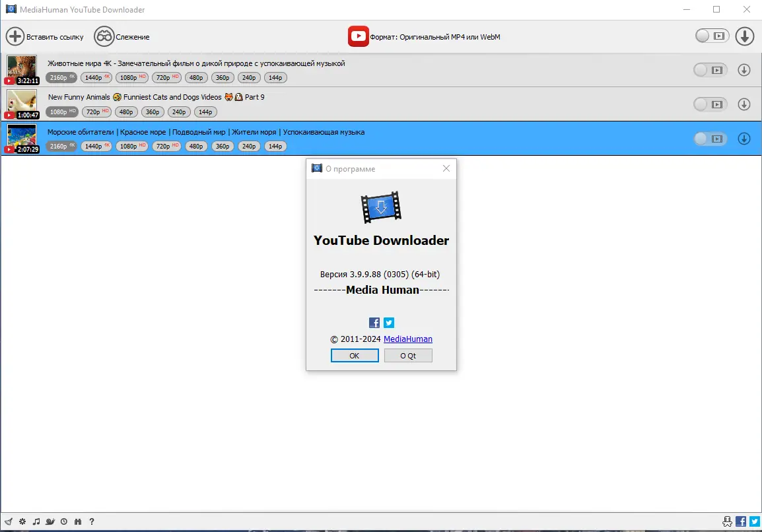Open the Слежение tracking toolbar item

122,36
